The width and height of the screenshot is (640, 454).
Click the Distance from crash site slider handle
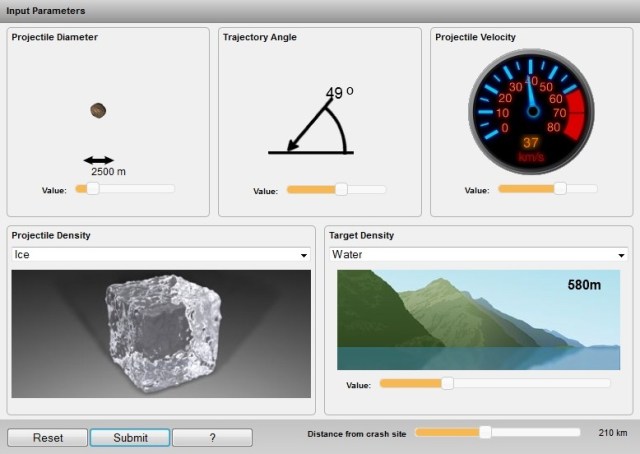tap(485, 432)
